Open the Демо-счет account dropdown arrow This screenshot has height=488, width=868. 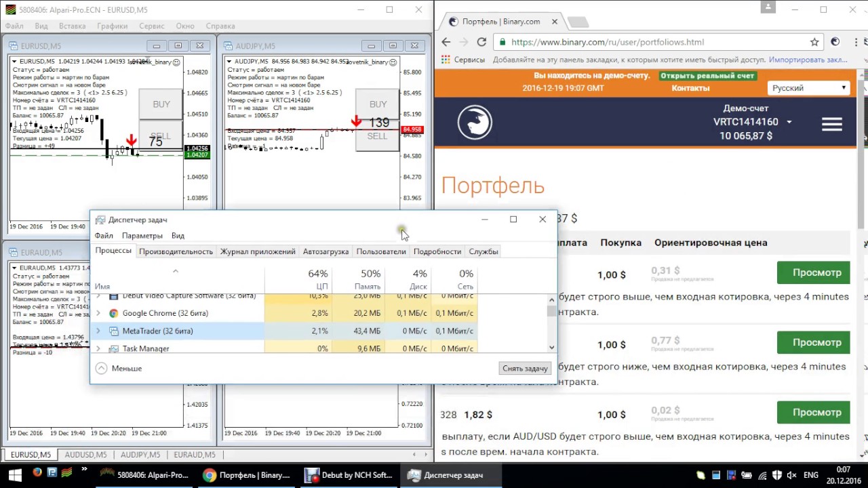(789, 123)
